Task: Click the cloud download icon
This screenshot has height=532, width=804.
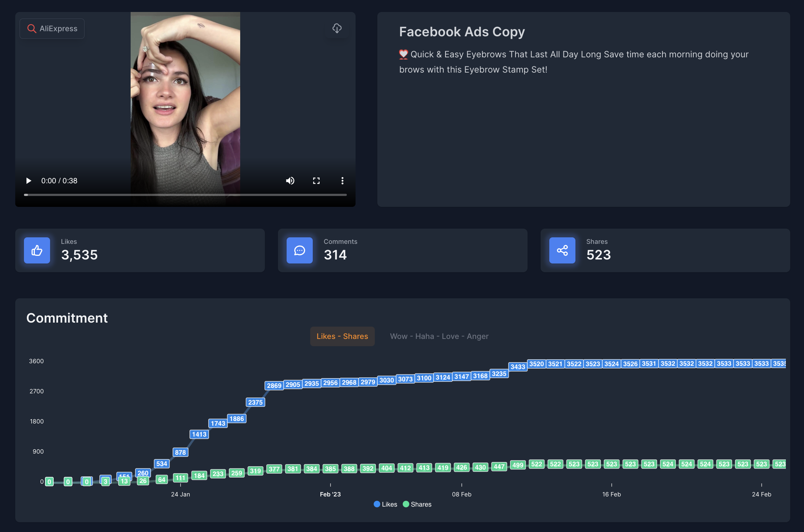Action: coord(337,28)
